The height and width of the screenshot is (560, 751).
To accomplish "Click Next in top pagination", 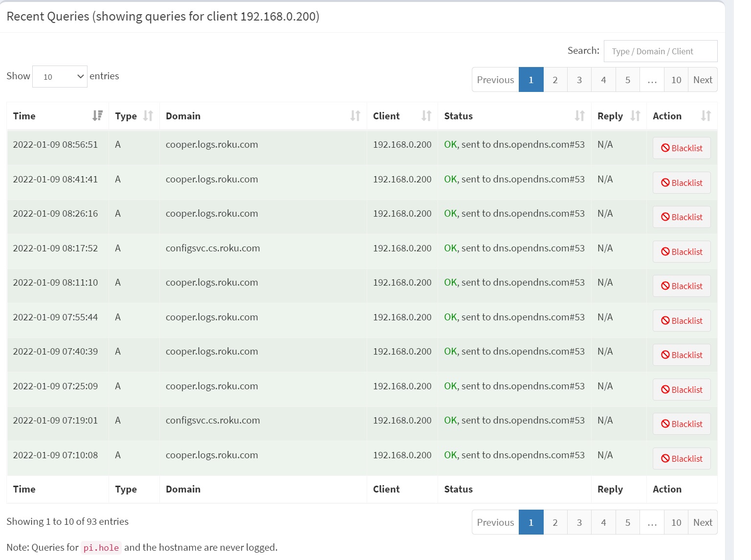I will coord(703,80).
